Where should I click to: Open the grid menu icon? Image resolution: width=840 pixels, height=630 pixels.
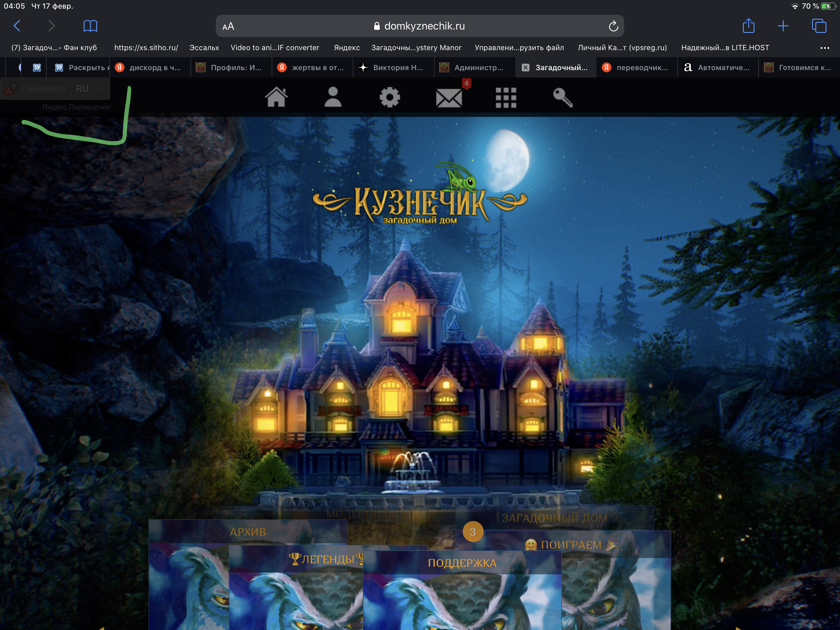[x=506, y=98]
